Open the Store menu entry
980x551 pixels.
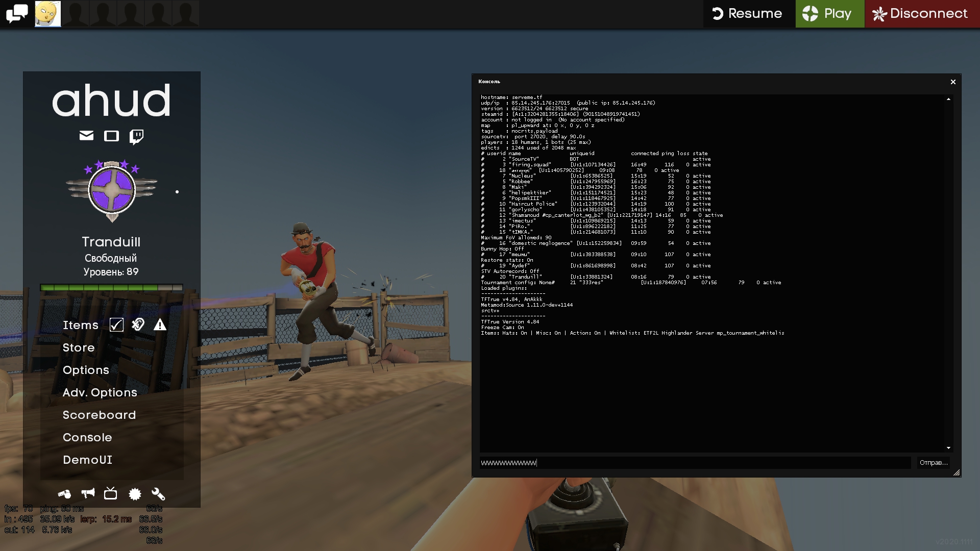[79, 347]
